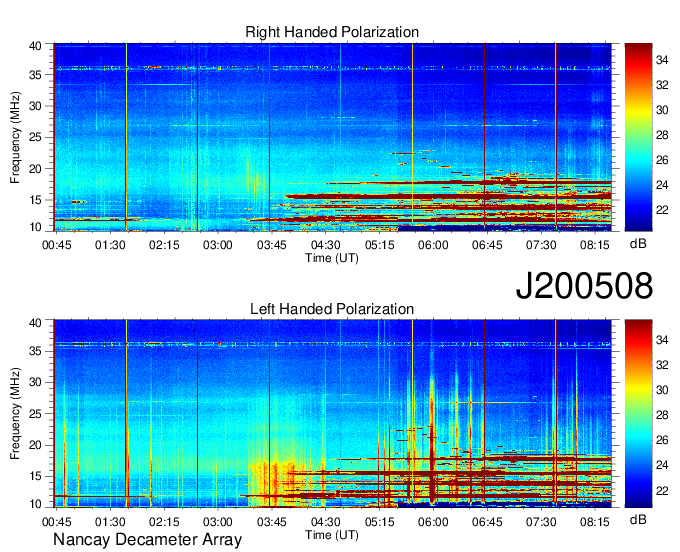Click the 15 MHz tick of Right Handed plot
This screenshot has width=680, height=552.
35,200
